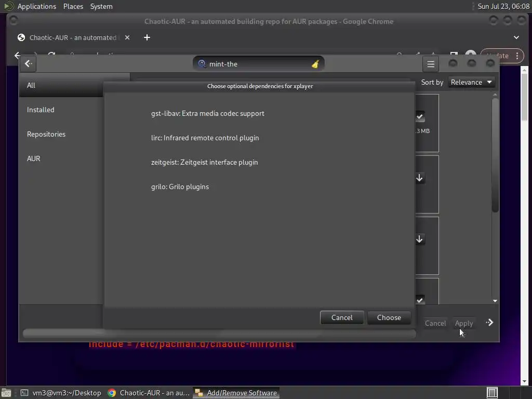
Task: Close the Chaotic-AUR browser tab
Action: click(x=127, y=37)
